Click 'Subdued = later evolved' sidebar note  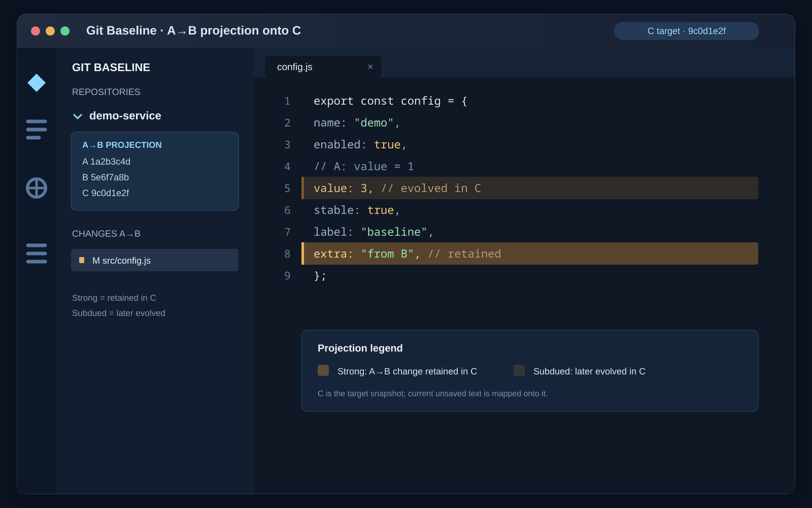coord(119,313)
